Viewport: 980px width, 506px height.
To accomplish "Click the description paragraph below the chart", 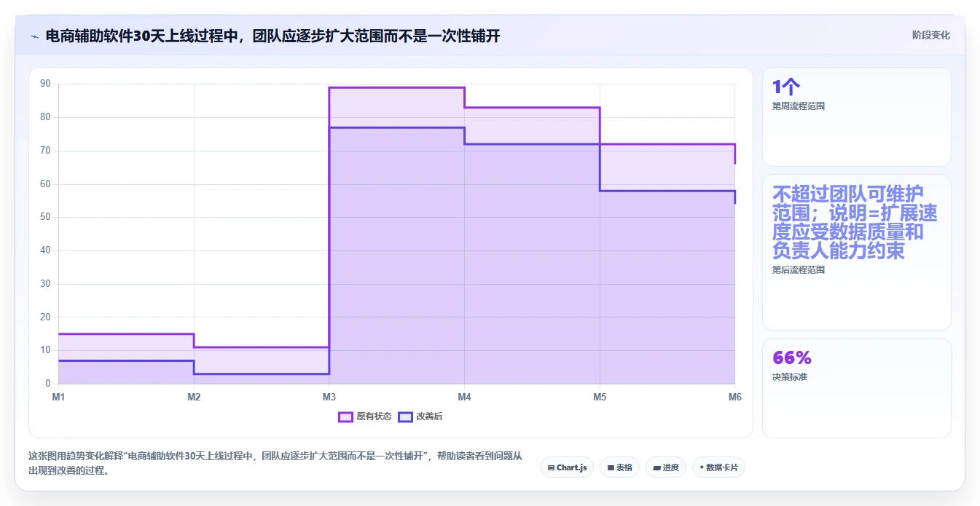I will point(275,463).
